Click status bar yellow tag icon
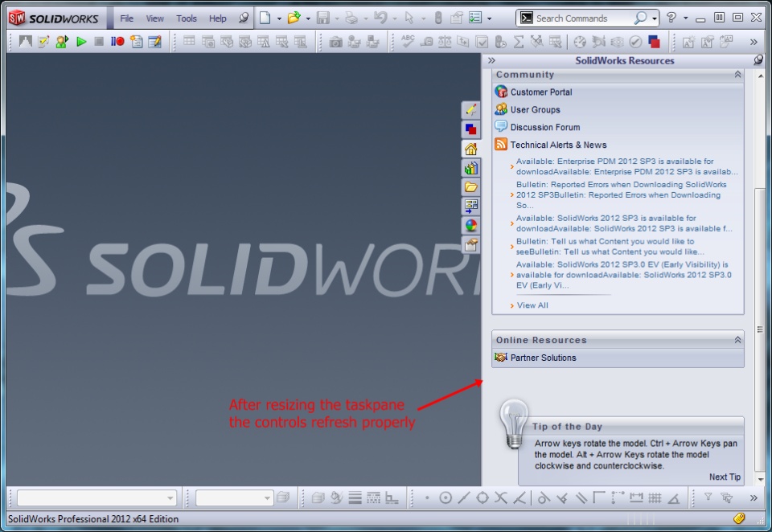This screenshot has height=532, width=772. click(x=738, y=518)
